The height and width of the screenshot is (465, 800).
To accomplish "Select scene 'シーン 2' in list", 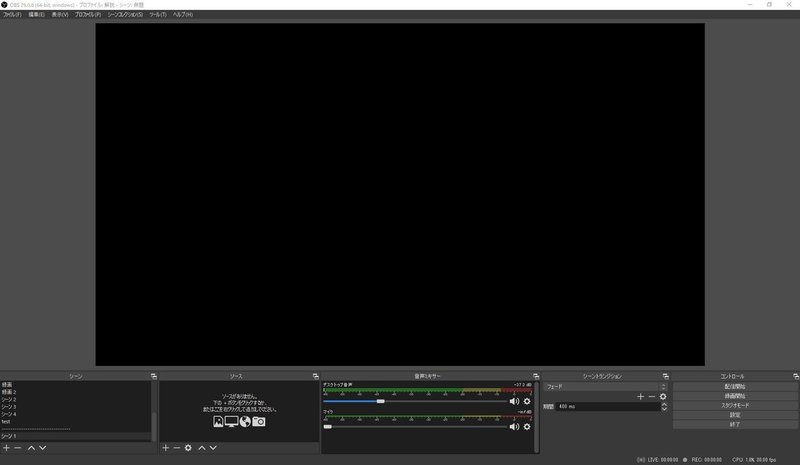I will [76, 399].
